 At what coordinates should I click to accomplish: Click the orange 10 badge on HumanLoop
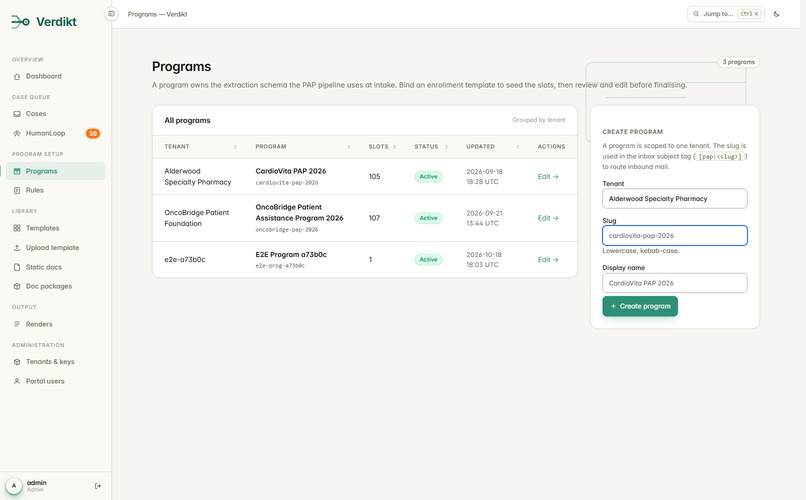tap(93, 134)
